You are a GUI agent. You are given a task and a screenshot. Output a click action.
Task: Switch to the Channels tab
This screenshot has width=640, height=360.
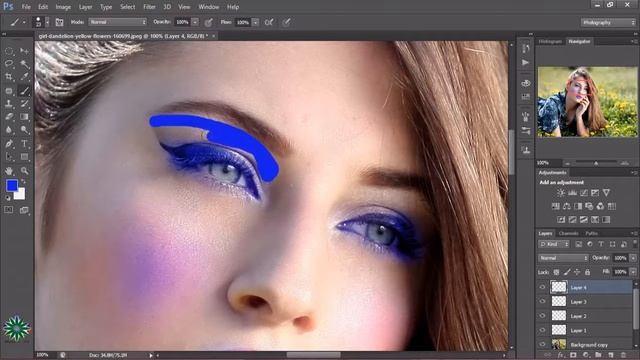point(569,233)
